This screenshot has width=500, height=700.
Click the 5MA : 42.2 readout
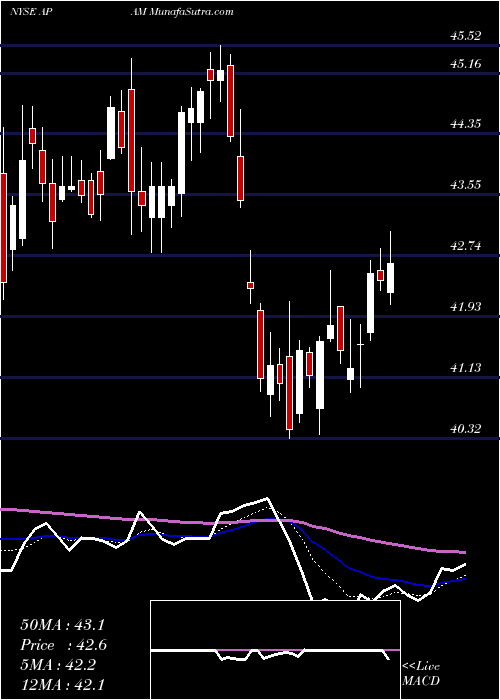click(59, 666)
